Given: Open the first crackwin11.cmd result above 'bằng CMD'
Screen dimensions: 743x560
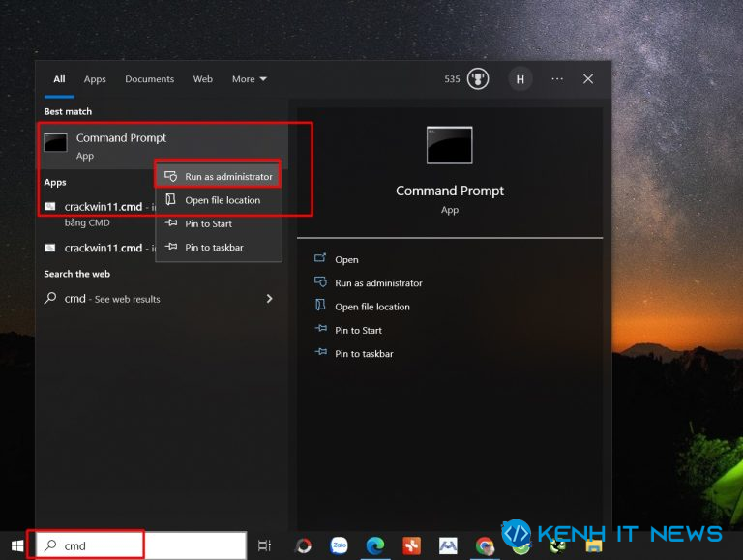Looking at the screenshot, I should [98, 213].
